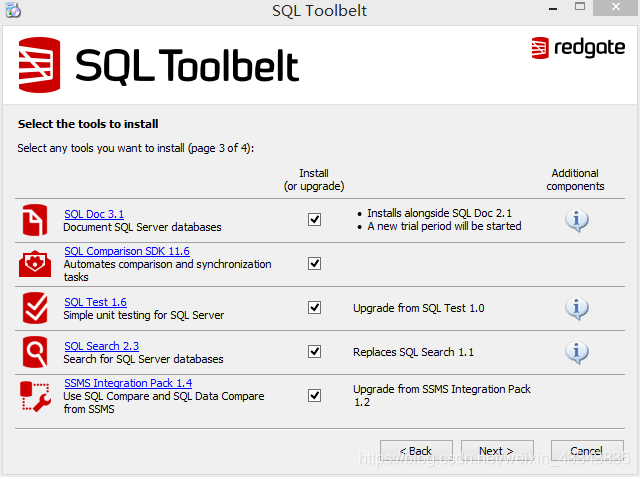Go back with the < Back button
The width and height of the screenshot is (640, 477).
coord(416,451)
